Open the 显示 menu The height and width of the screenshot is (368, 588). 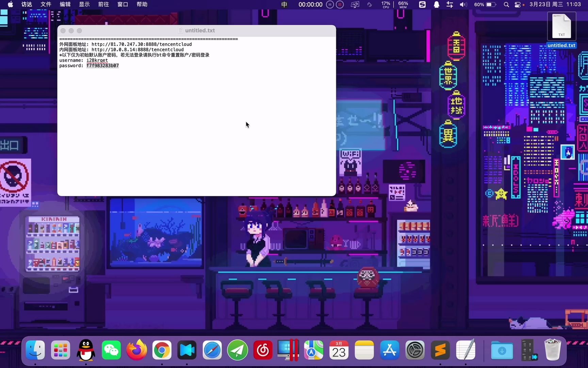(84, 4)
